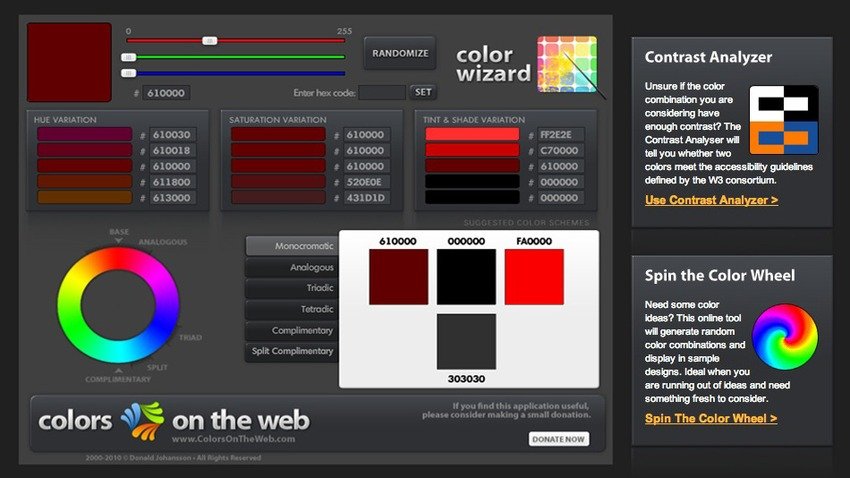This screenshot has height=478, width=850.
Task: Pick hue variation swatch 611800
Action: pyautogui.click(x=85, y=182)
